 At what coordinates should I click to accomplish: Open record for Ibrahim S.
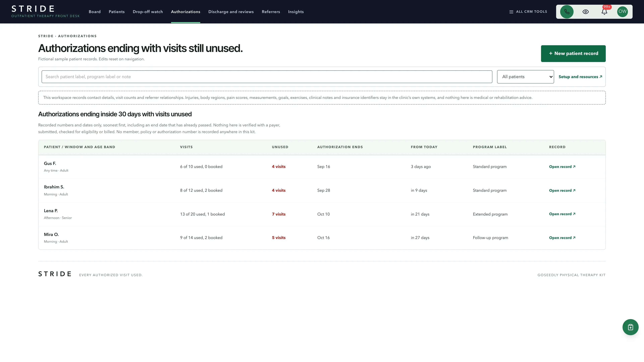562,190
